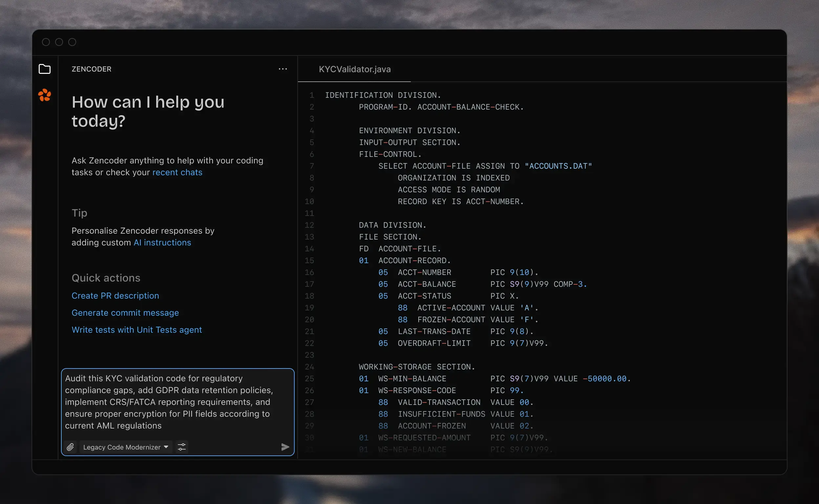Click the window zoom traffic light
The width and height of the screenshot is (819, 504).
coord(72,42)
